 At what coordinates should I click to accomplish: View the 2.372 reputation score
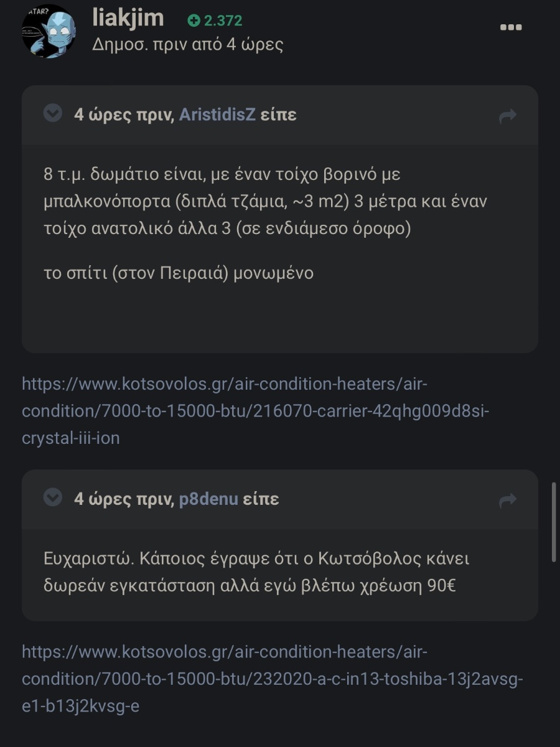(223, 21)
